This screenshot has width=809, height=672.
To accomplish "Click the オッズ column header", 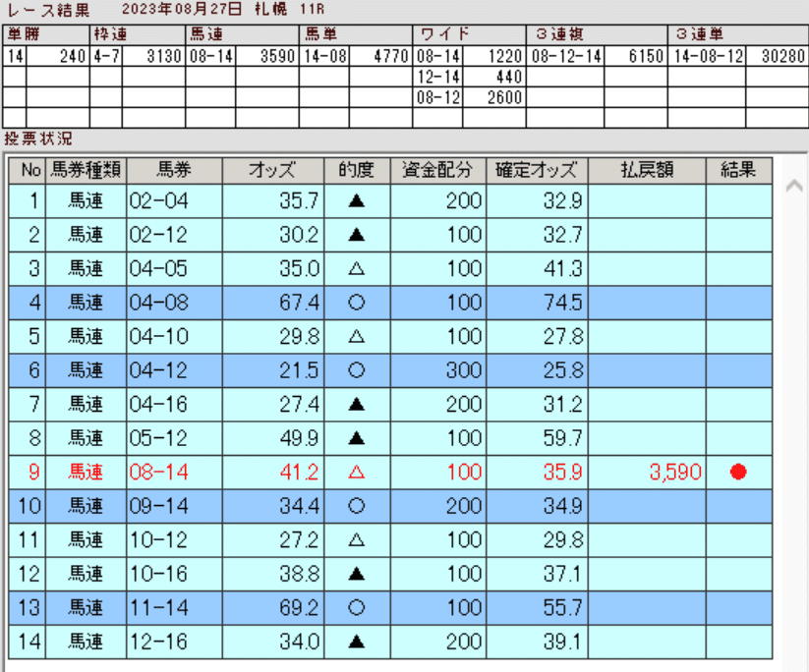I will coord(273,170).
